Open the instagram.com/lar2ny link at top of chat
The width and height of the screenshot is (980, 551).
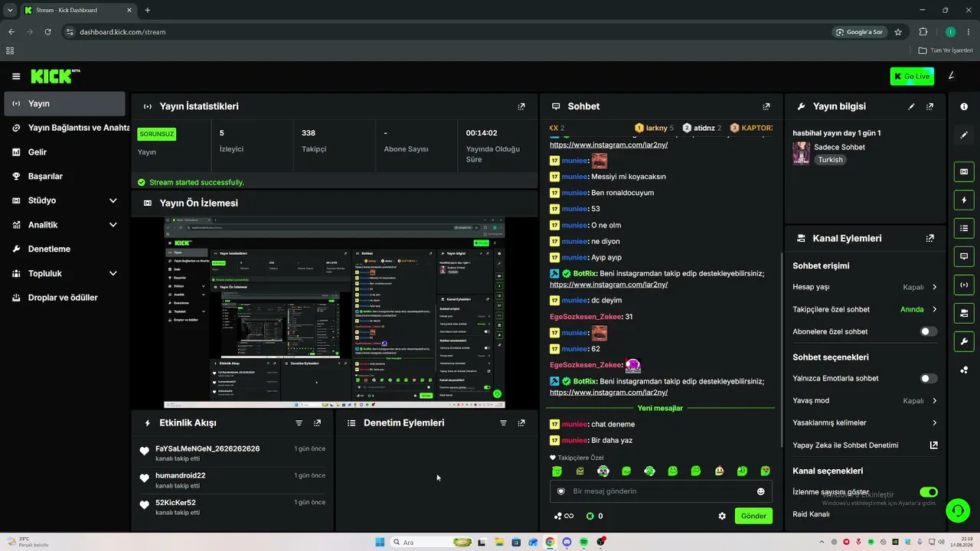(609, 145)
